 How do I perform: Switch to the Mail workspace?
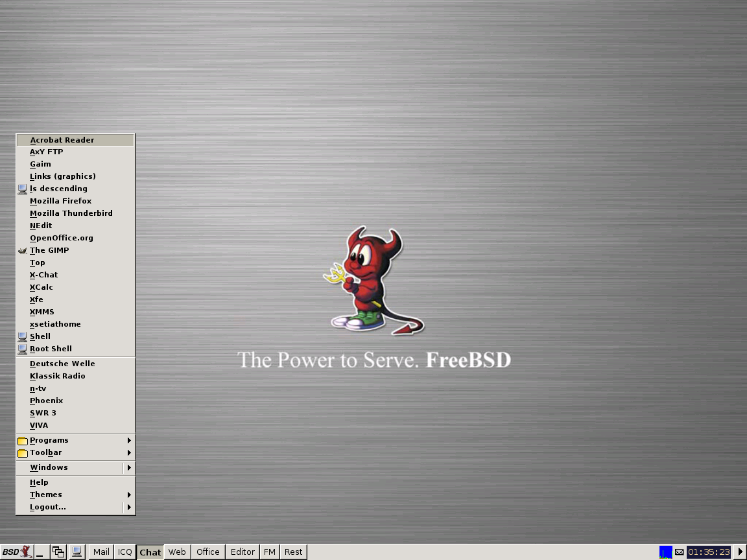(101, 552)
